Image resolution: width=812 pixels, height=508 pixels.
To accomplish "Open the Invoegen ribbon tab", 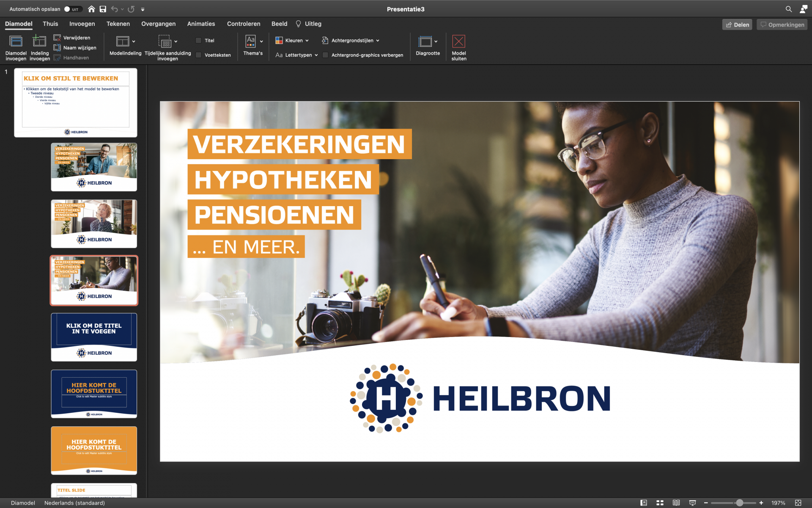I will pyautogui.click(x=82, y=24).
